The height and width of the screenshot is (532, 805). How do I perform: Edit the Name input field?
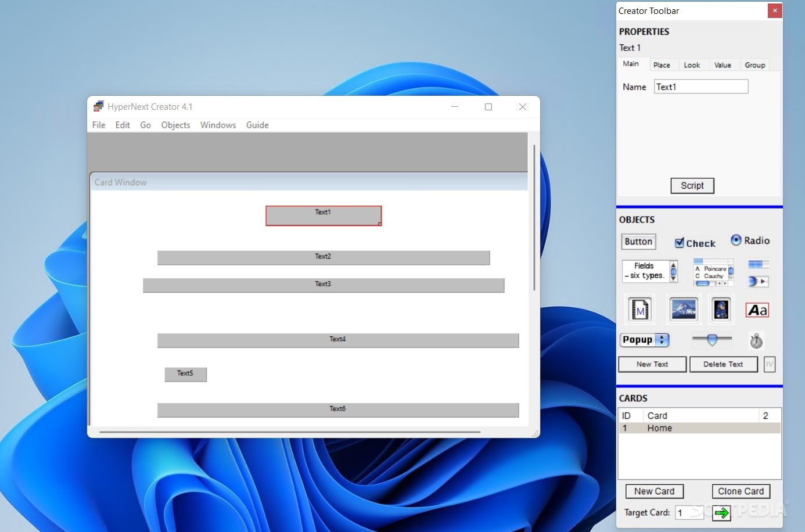click(x=701, y=87)
